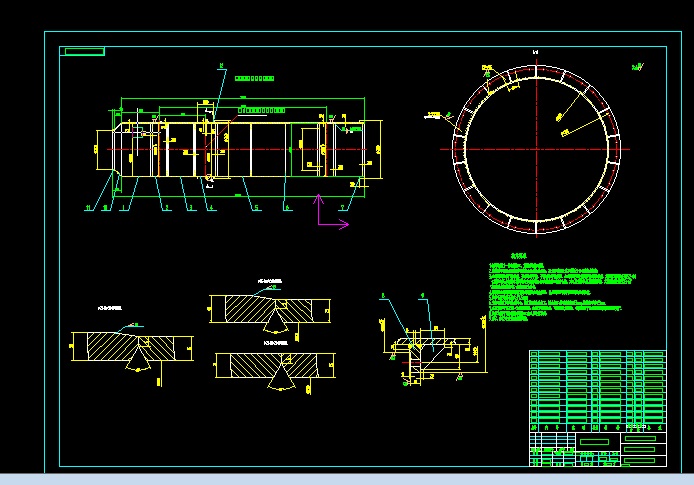Select part callout number 11
The width and height of the screenshot is (694, 485).
pos(89,208)
